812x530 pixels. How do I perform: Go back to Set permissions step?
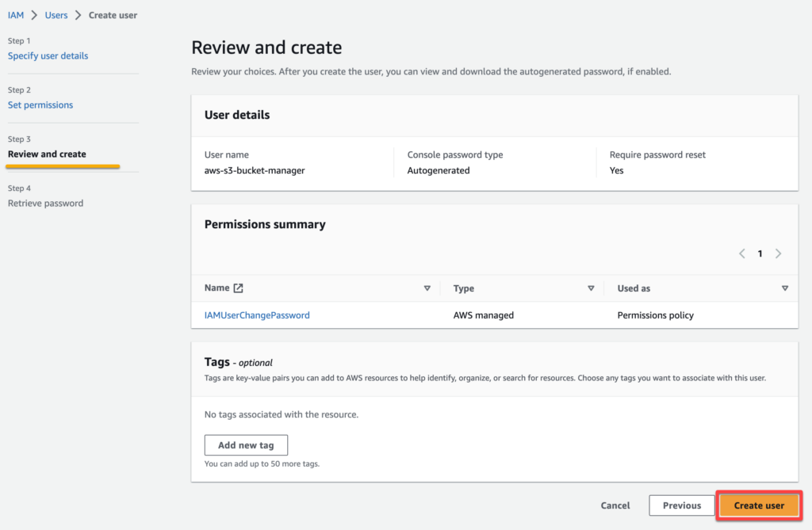(40, 105)
